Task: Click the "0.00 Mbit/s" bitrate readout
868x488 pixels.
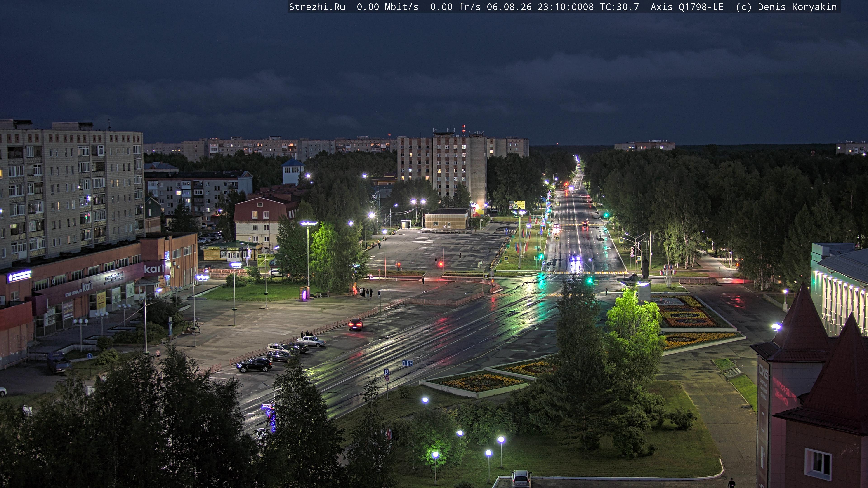Action: coord(387,7)
